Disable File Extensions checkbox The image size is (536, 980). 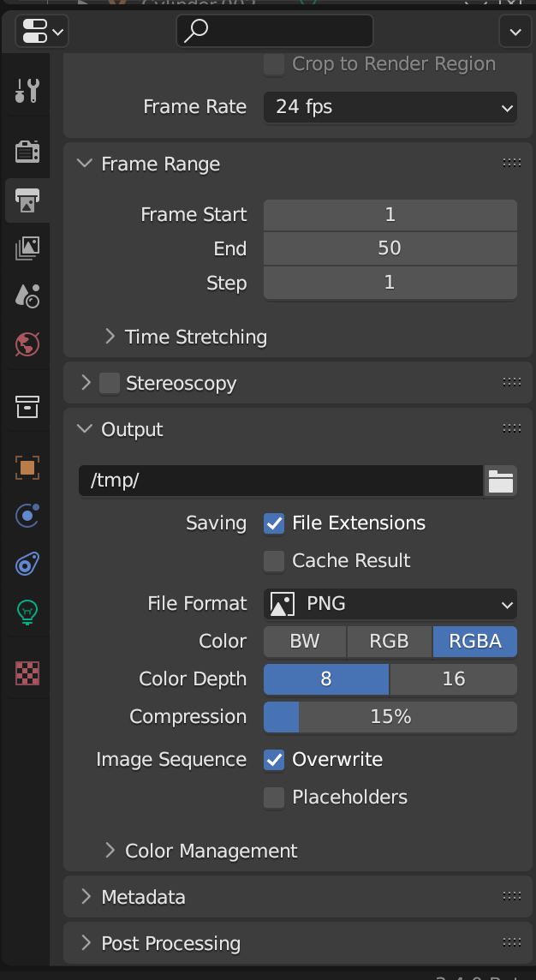(274, 523)
